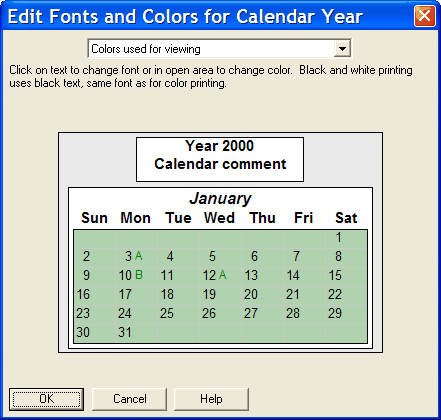Screen dimensions: 441x420
Task: Select the 'Colors used for viewing' combo box text
Action: 146,49
